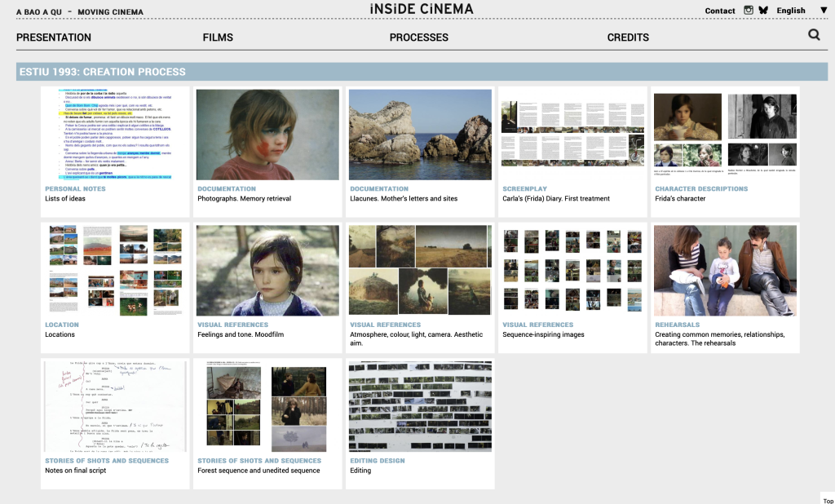Expand the English language dropdown arrow
This screenshot has height=504, width=835.
point(823,11)
